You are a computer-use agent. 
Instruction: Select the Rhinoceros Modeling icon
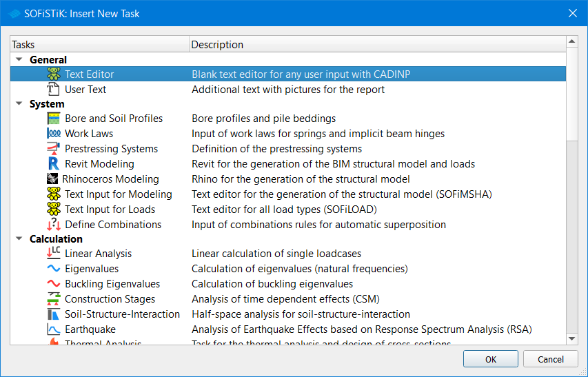coord(53,179)
